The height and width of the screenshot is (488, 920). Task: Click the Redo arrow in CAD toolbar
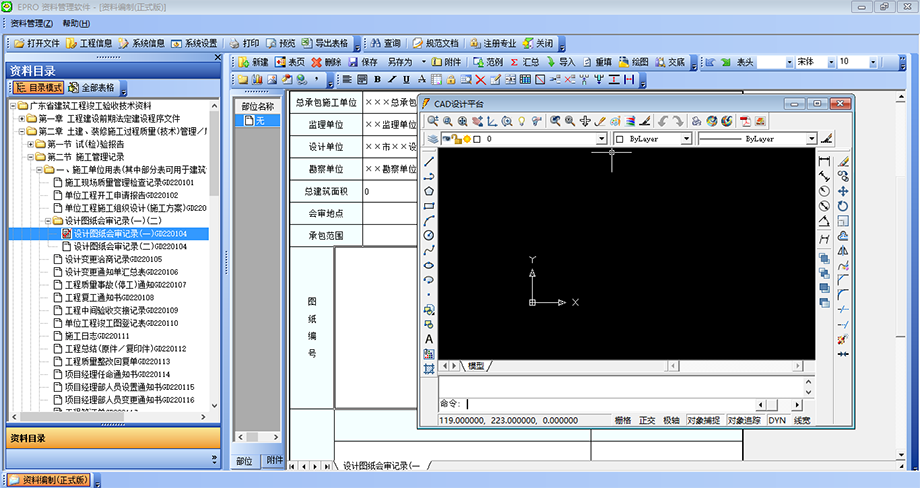pos(678,121)
